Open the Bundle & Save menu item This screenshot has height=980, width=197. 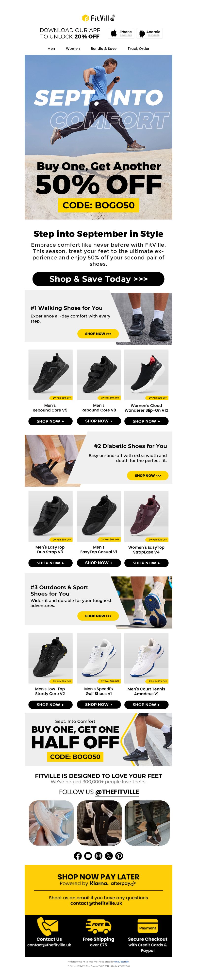click(x=104, y=49)
